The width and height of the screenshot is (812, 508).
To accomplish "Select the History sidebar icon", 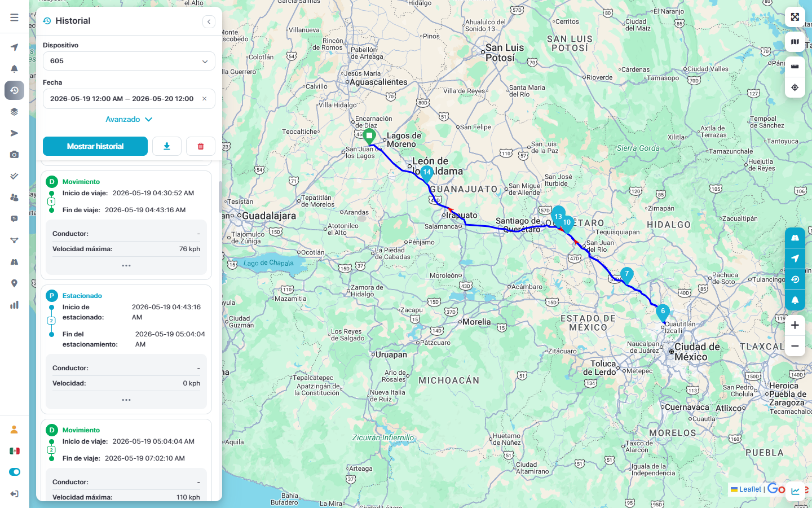I will 14,90.
